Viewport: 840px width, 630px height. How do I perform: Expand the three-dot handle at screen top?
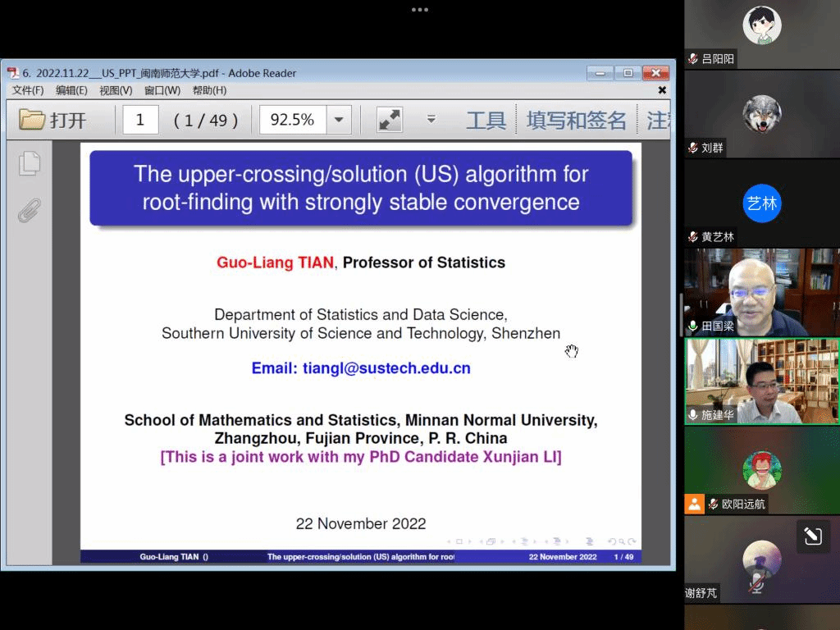pos(420,10)
